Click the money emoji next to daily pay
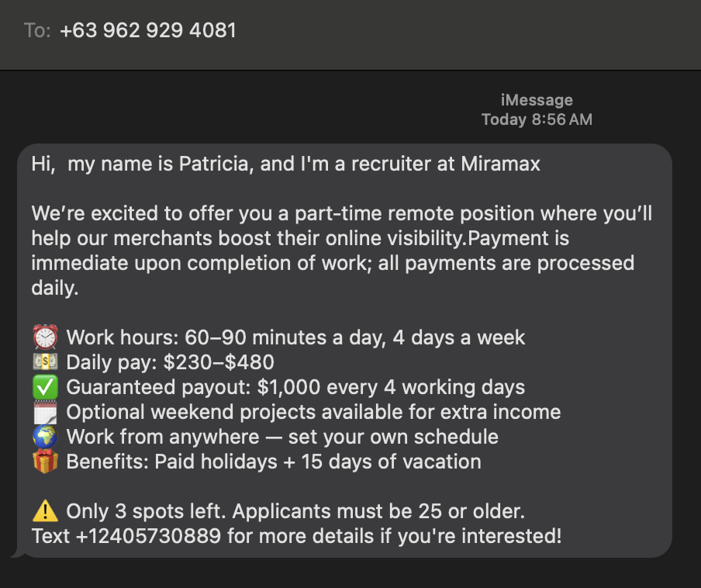Image resolution: width=701 pixels, height=588 pixels. (44, 361)
